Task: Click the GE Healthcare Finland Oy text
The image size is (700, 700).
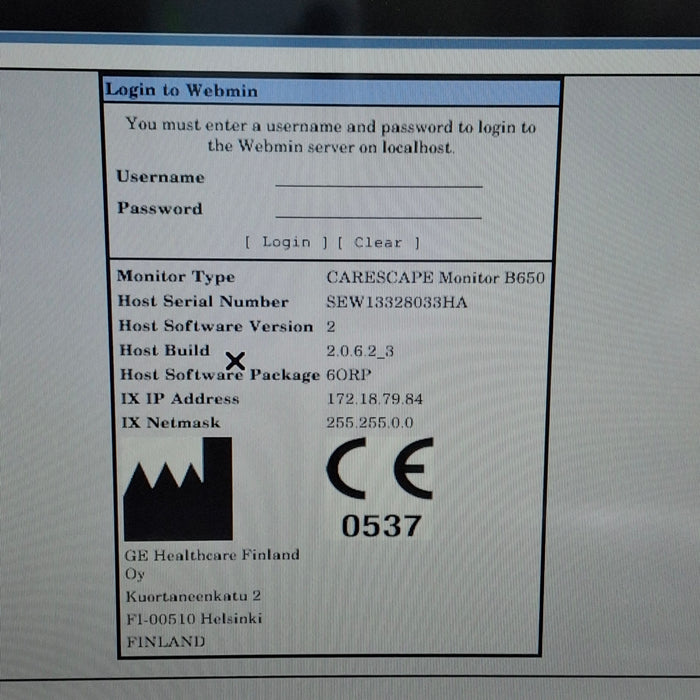Action: click(211, 563)
